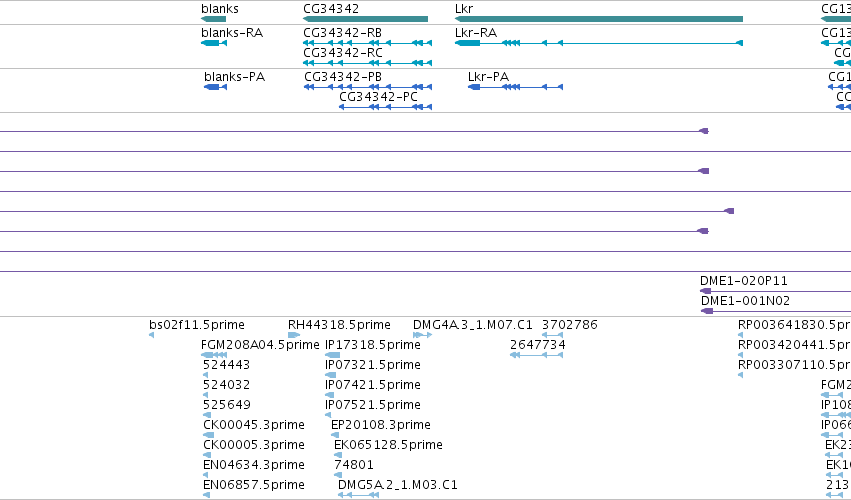Select the IP17318.5prime arrow glyph

point(333,355)
